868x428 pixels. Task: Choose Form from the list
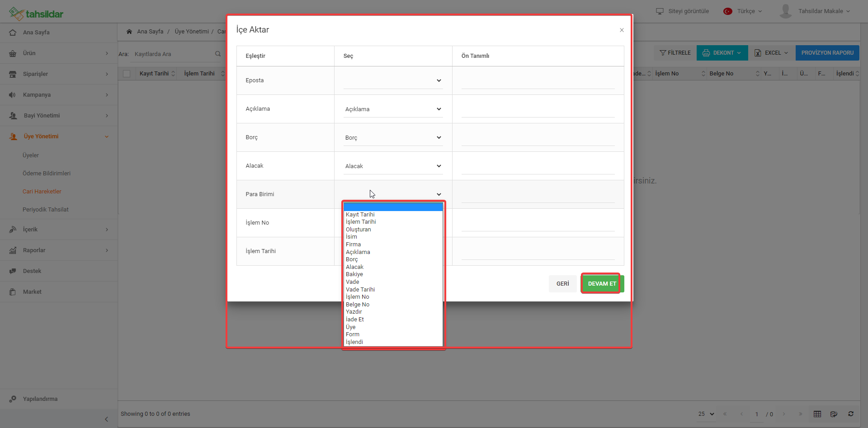coord(393,334)
